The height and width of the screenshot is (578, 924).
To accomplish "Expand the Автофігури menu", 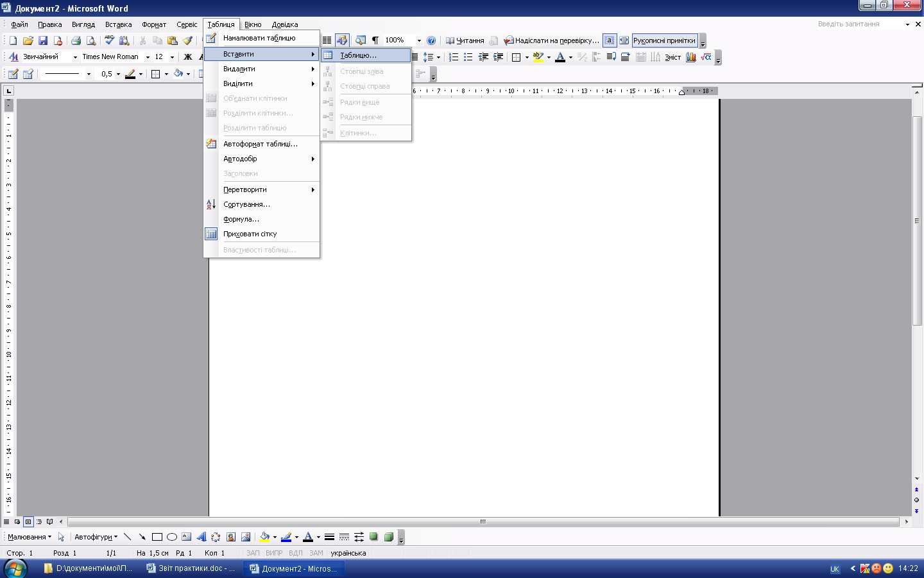I will (x=96, y=537).
